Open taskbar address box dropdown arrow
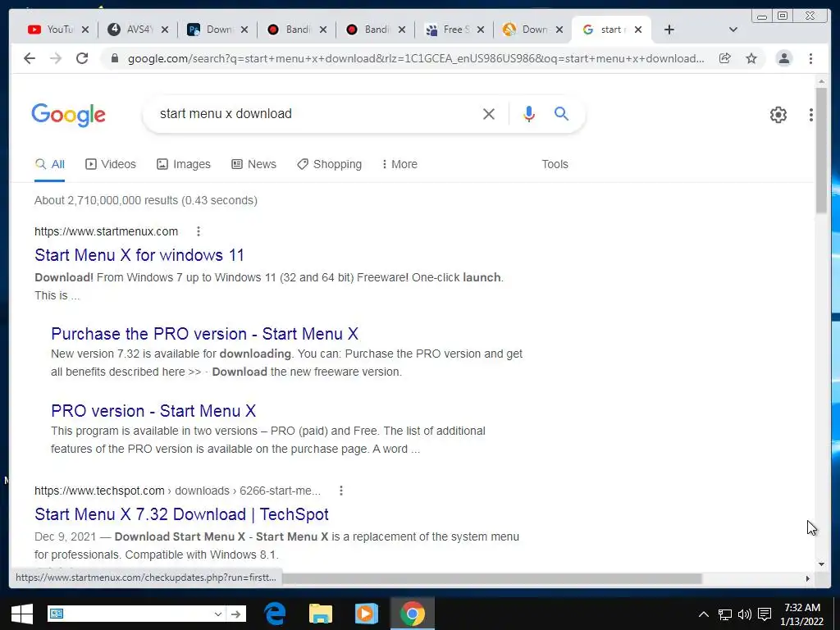Viewport: 840px width, 630px height. click(x=217, y=614)
